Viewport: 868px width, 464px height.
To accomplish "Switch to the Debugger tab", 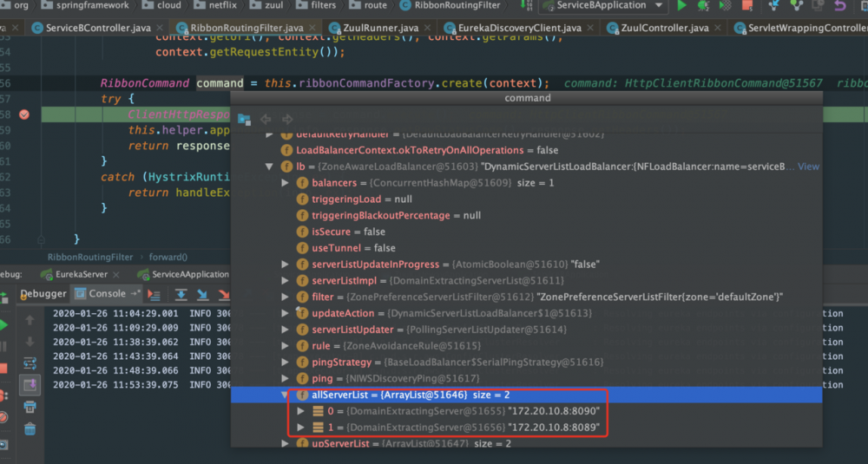I will click(43, 294).
